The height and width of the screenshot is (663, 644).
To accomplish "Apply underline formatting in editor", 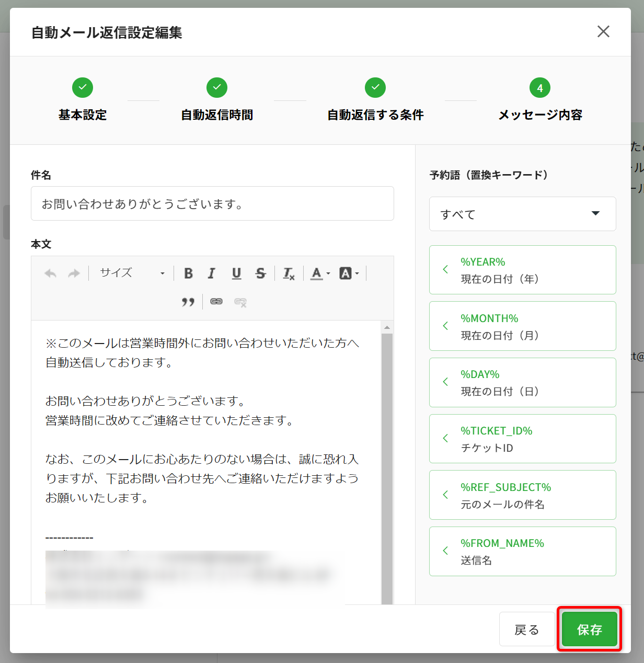I will (236, 273).
